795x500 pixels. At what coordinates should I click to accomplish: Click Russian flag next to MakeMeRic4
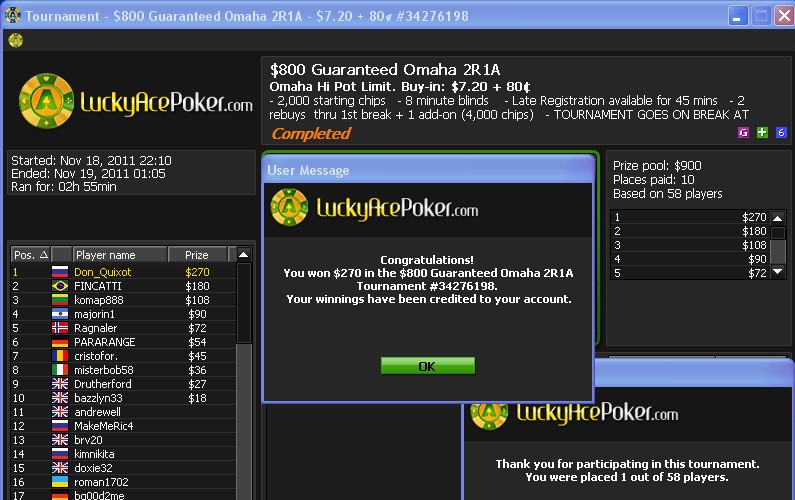tap(60, 426)
